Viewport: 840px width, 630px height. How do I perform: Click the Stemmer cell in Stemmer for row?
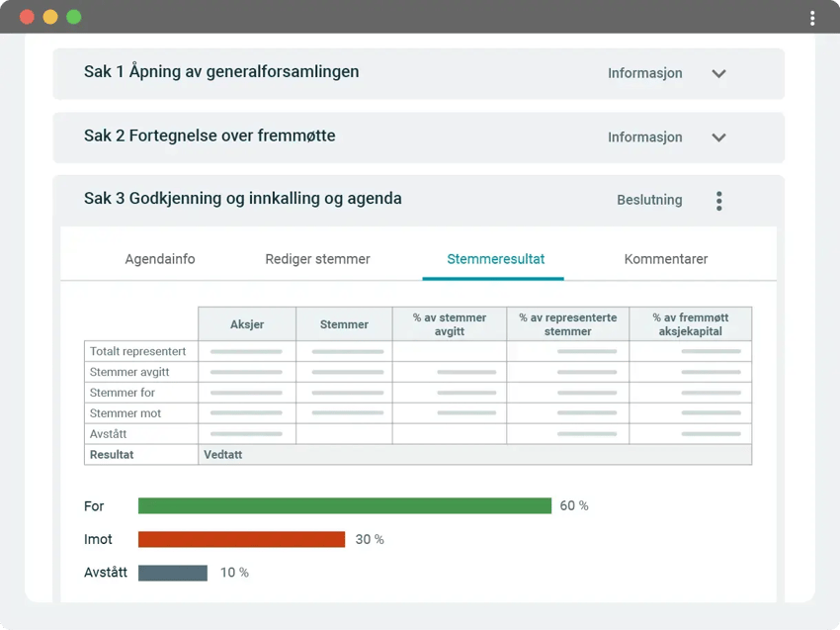pyautogui.click(x=344, y=393)
